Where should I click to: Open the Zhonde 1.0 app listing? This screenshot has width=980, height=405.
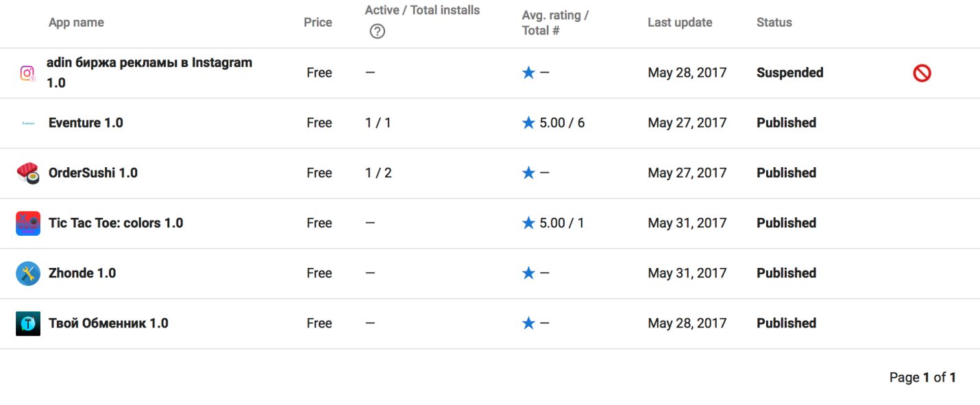point(82,273)
